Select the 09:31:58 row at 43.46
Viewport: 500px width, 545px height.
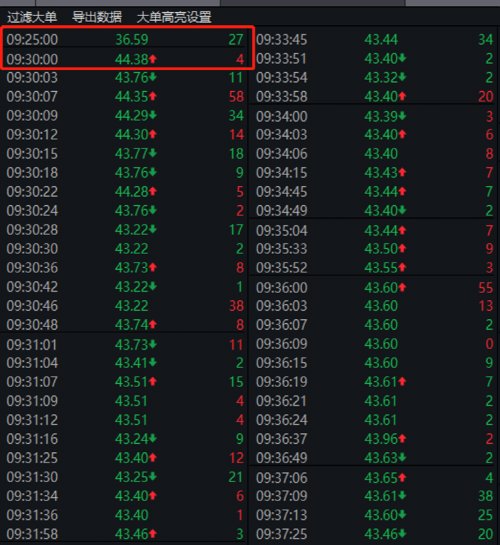[125, 534]
